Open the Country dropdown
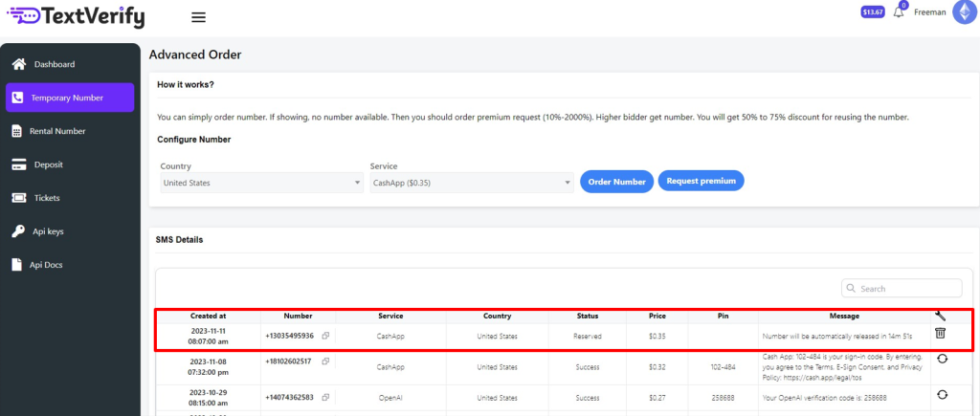The image size is (980, 416). point(260,183)
